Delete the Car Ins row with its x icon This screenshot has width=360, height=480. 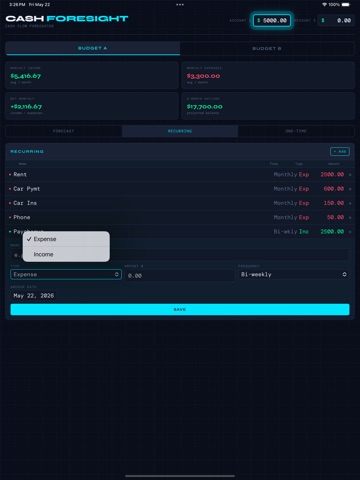click(x=350, y=203)
